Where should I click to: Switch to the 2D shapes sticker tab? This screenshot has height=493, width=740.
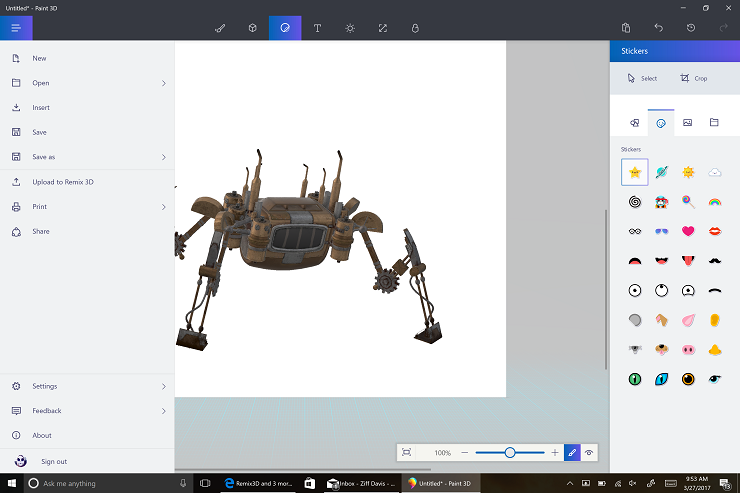click(634, 123)
